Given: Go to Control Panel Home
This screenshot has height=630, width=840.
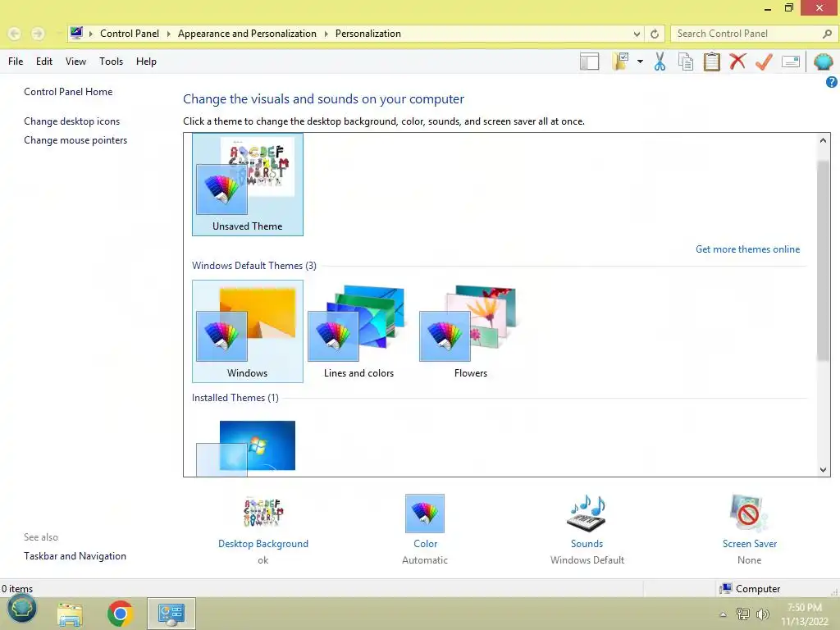Looking at the screenshot, I should (68, 92).
